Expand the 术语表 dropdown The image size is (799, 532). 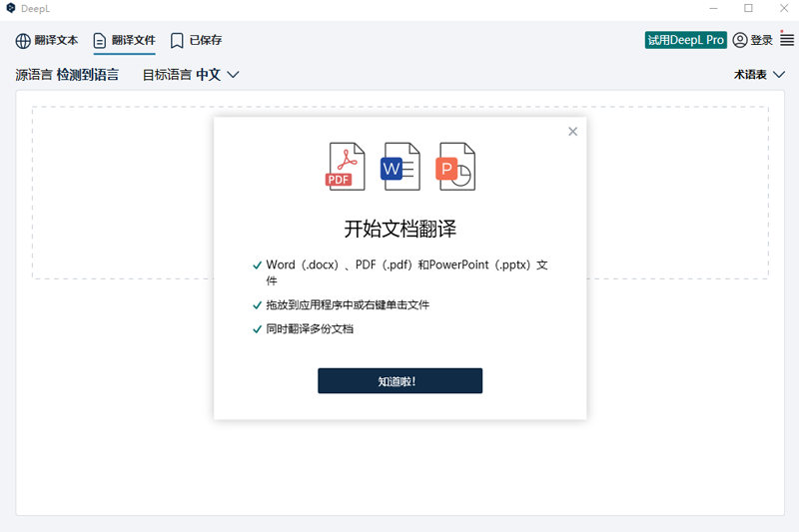pos(759,75)
